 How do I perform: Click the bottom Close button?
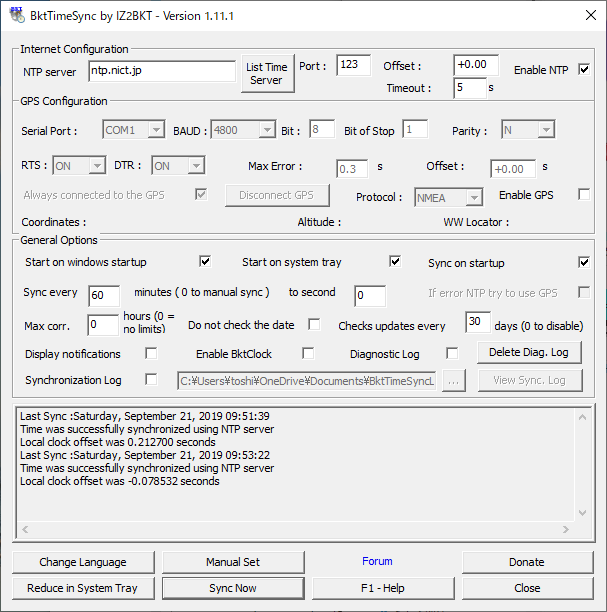pos(527,588)
